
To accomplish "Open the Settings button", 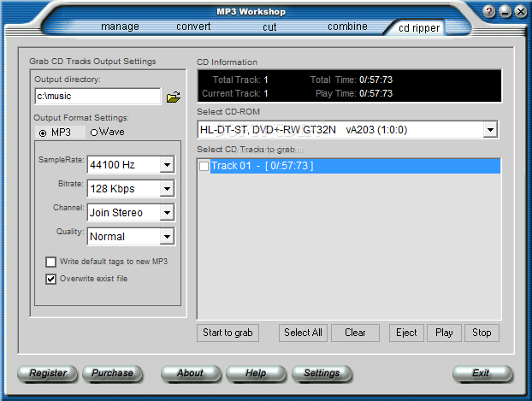I will 322,374.
